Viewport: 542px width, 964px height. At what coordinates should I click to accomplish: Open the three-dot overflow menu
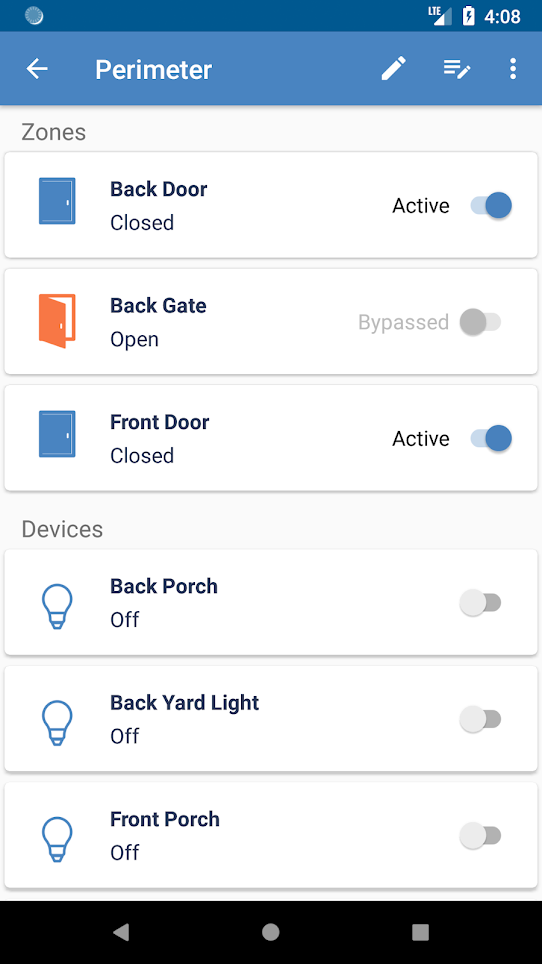pyautogui.click(x=513, y=69)
